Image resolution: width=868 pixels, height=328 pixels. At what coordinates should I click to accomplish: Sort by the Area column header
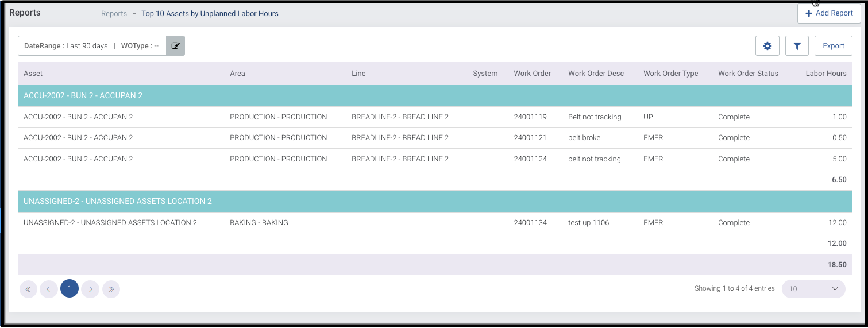pyautogui.click(x=237, y=74)
